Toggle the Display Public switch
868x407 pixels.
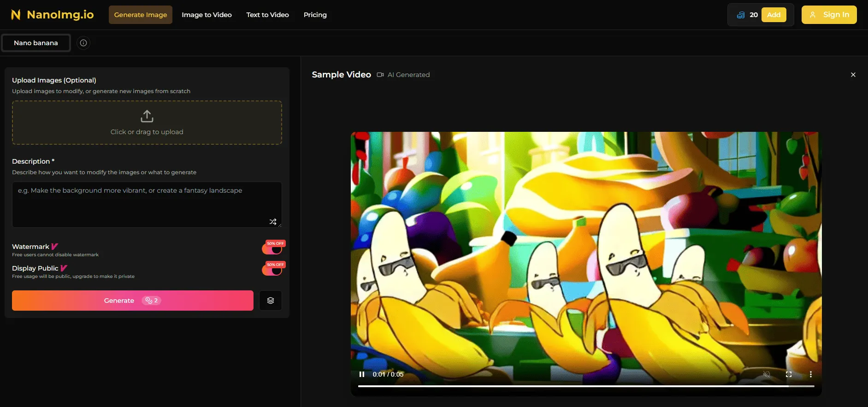272,270
